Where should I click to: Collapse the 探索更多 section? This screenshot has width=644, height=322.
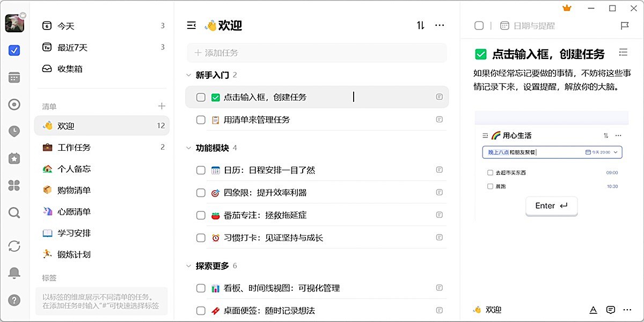pyautogui.click(x=188, y=265)
